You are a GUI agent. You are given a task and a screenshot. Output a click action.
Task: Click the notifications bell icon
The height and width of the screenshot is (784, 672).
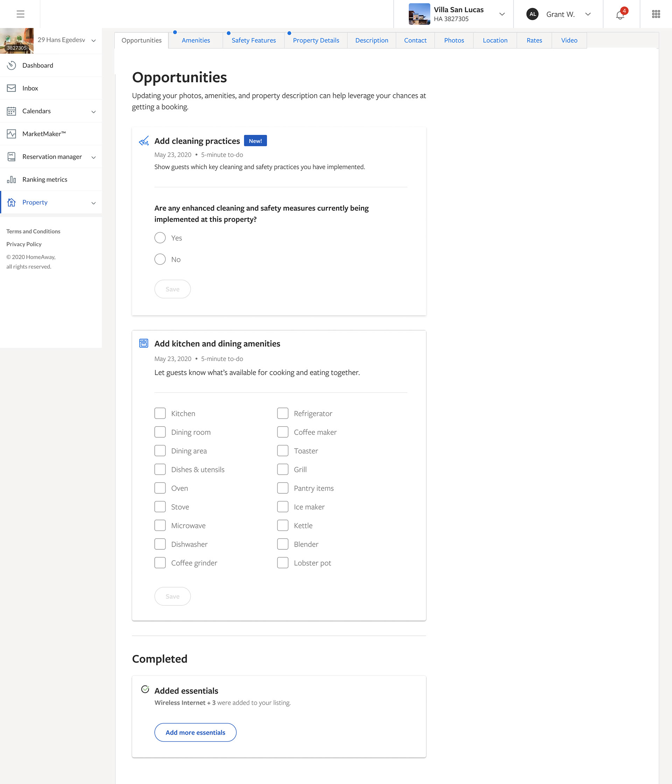620,15
